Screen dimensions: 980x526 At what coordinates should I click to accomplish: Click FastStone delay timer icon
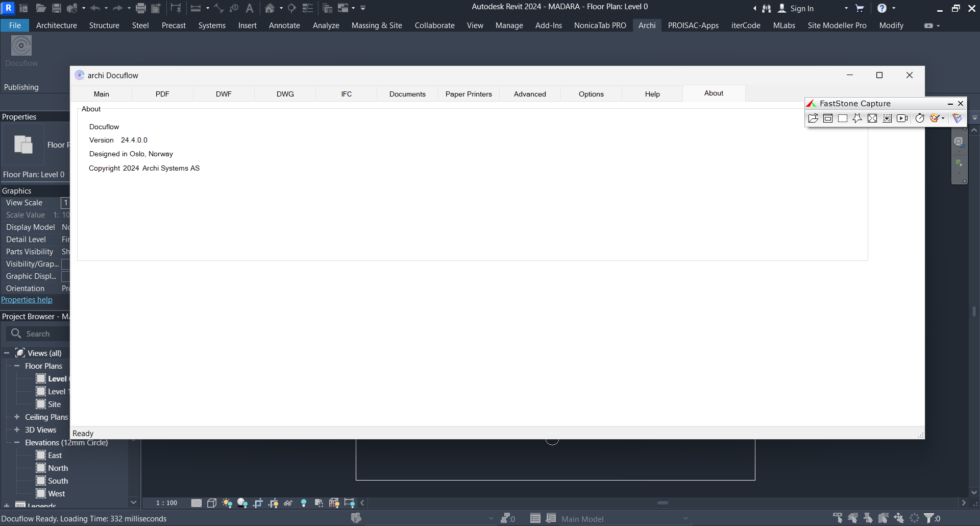920,118
